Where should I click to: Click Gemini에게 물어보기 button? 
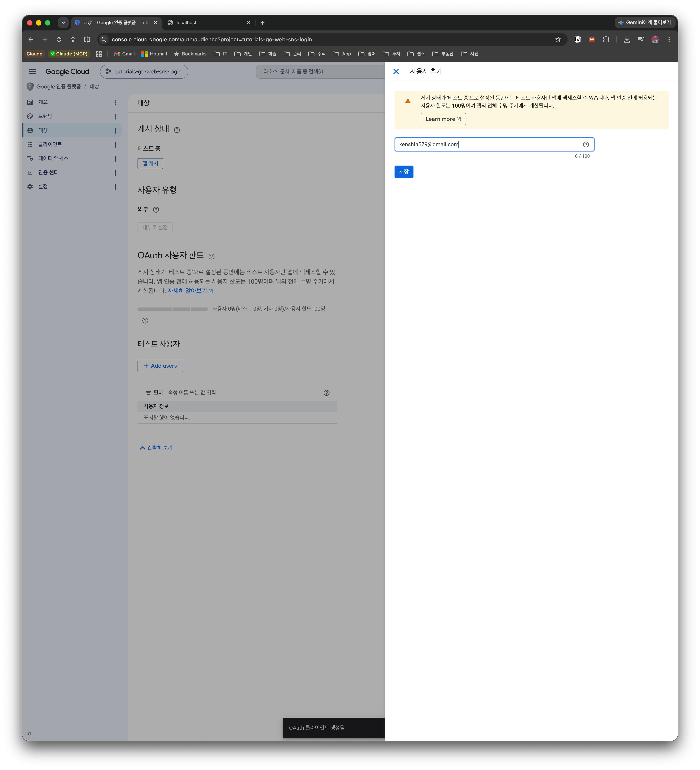point(645,22)
